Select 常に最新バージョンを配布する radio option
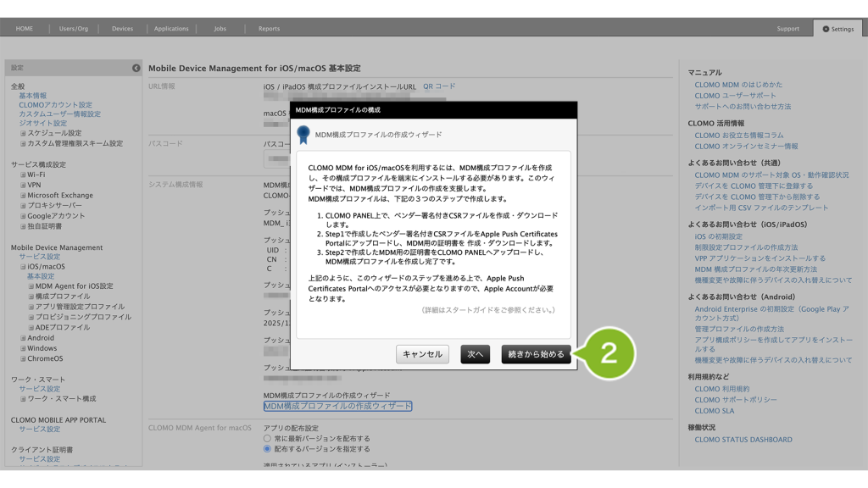Viewport: 868px width, 488px height. point(268,439)
